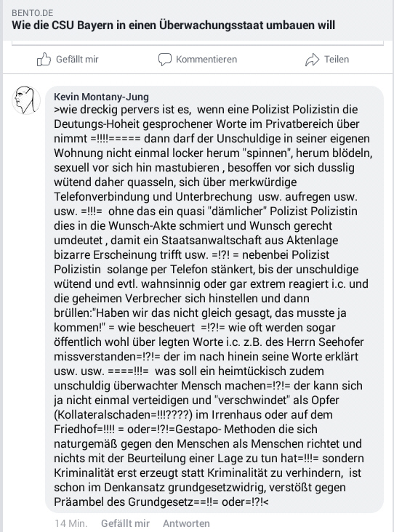The image size is (394, 532).
Task: Click the gray article preview card area
Action: point(197,20)
